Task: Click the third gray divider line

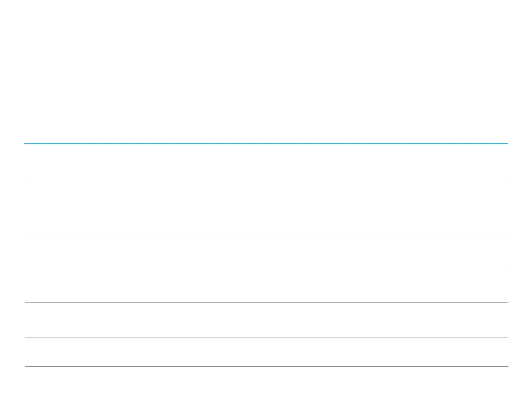Action: (x=266, y=272)
